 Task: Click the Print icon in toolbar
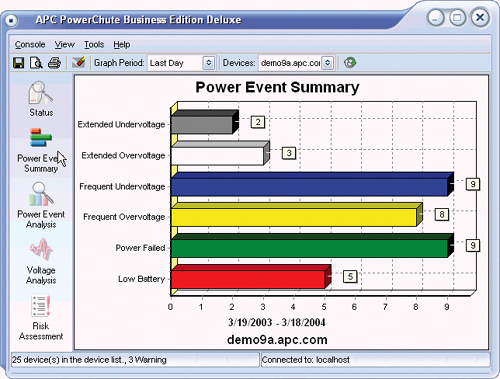pos(54,63)
